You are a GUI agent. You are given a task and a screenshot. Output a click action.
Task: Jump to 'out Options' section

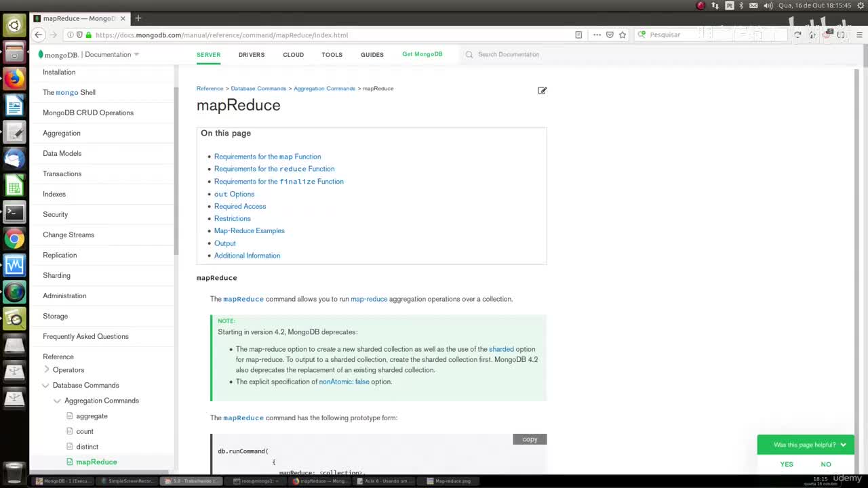coord(234,194)
